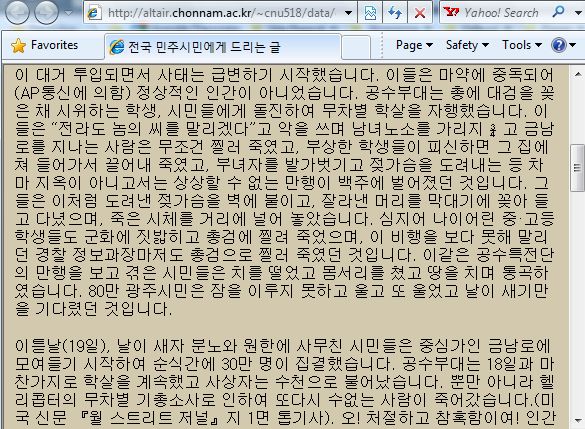
Task: Go forward with the Forward arrow button
Action: (x=47, y=12)
